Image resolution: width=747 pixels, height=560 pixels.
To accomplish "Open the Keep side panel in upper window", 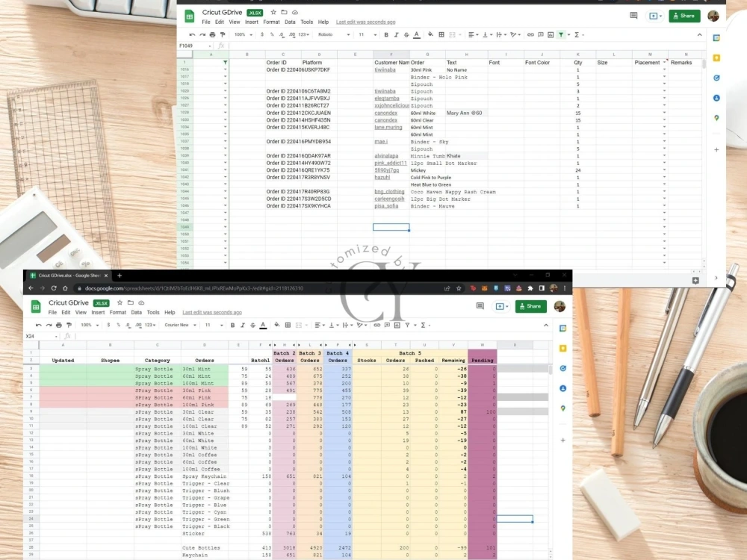I will pyautogui.click(x=716, y=58).
